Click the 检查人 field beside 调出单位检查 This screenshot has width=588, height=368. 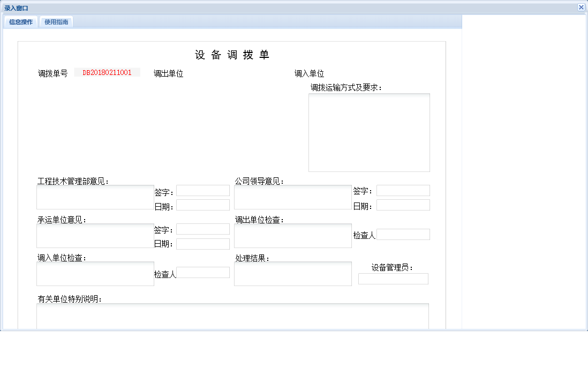(x=403, y=234)
